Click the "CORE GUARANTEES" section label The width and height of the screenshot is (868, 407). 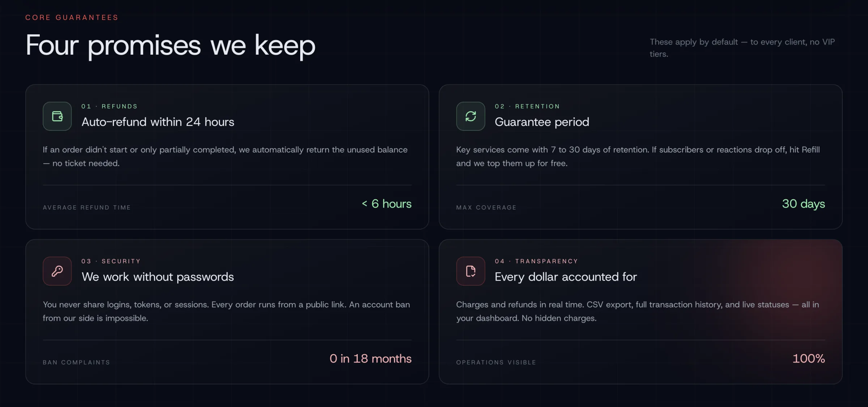tap(72, 17)
